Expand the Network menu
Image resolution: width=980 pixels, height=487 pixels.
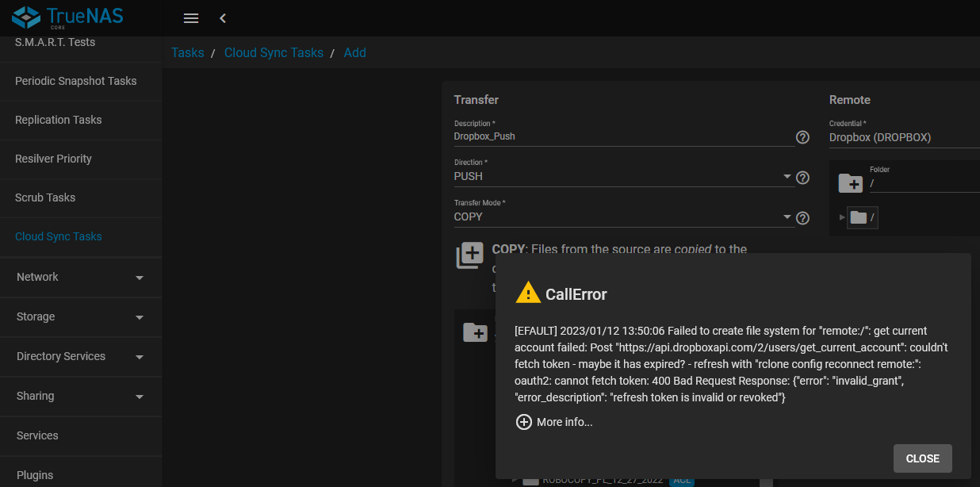pyautogui.click(x=81, y=277)
